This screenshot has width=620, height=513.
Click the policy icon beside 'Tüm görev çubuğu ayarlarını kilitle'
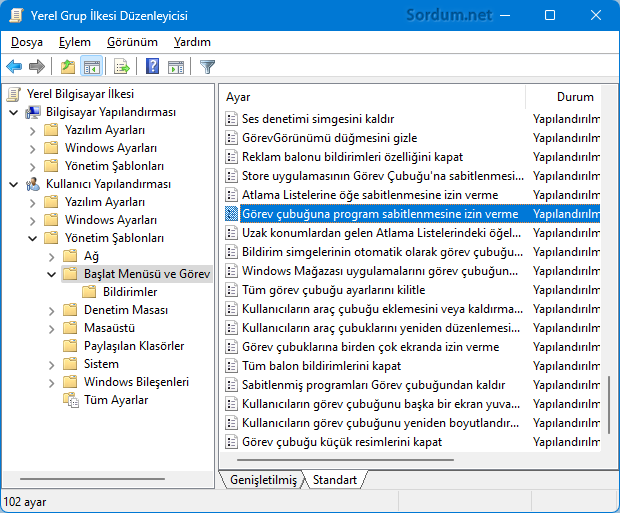pos(231,290)
